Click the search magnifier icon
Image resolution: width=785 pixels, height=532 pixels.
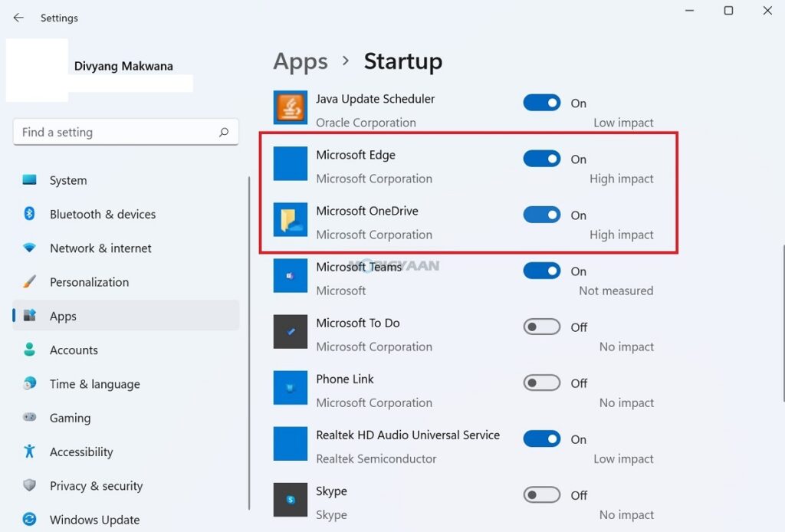tap(224, 132)
